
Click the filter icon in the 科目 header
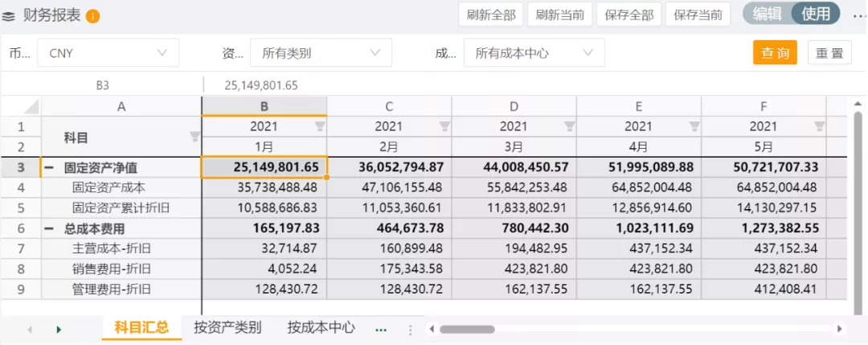(194, 137)
